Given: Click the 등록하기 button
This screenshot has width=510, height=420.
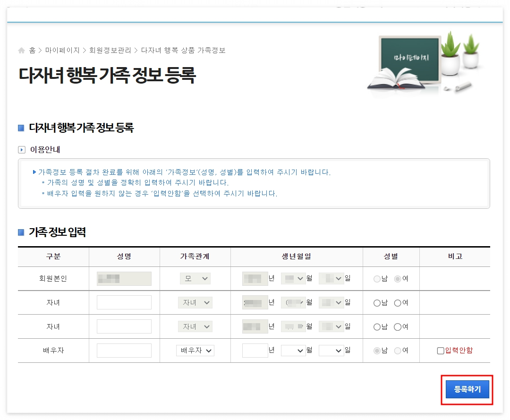Looking at the screenshot, I should coord(467,389).
